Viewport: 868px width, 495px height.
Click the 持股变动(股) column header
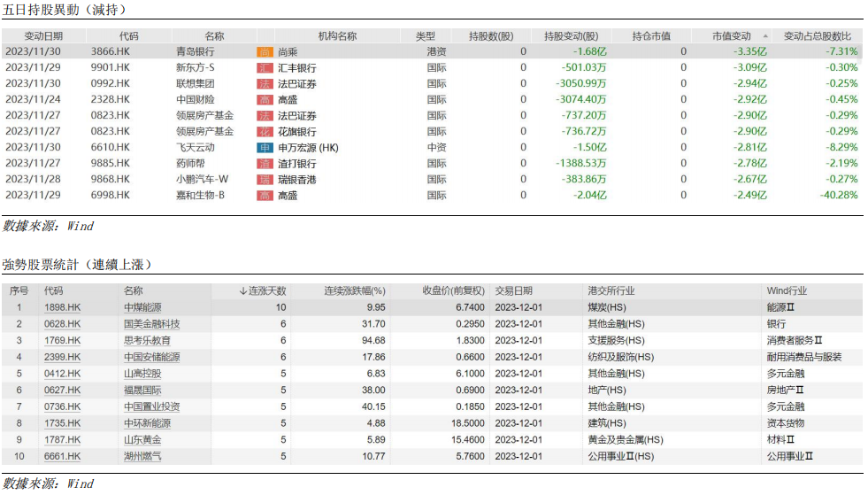pyautogui.click(x=571, y=36)
